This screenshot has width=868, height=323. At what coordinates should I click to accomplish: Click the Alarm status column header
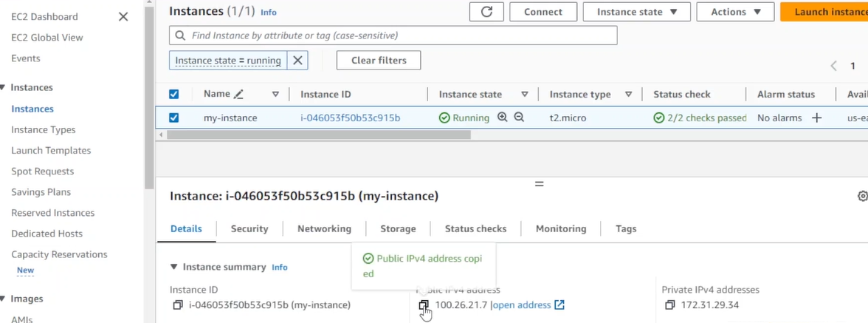tap(786, 94)
